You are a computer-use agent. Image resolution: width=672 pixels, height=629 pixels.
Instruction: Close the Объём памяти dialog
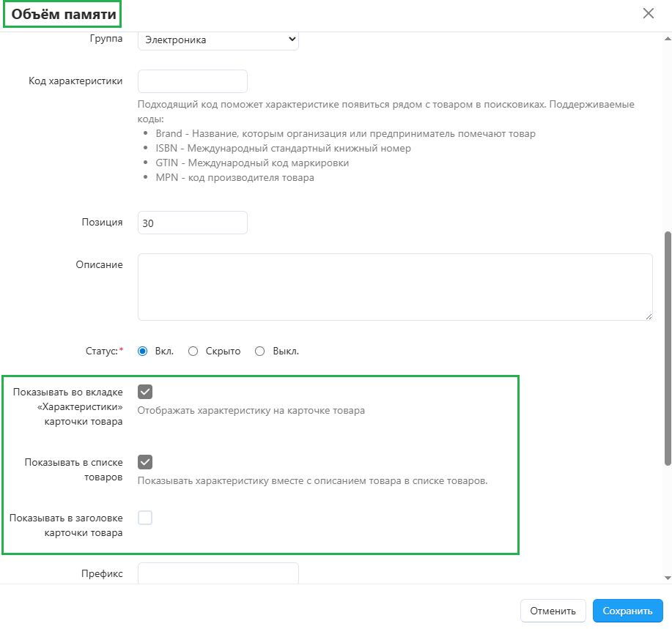[648, 13]
